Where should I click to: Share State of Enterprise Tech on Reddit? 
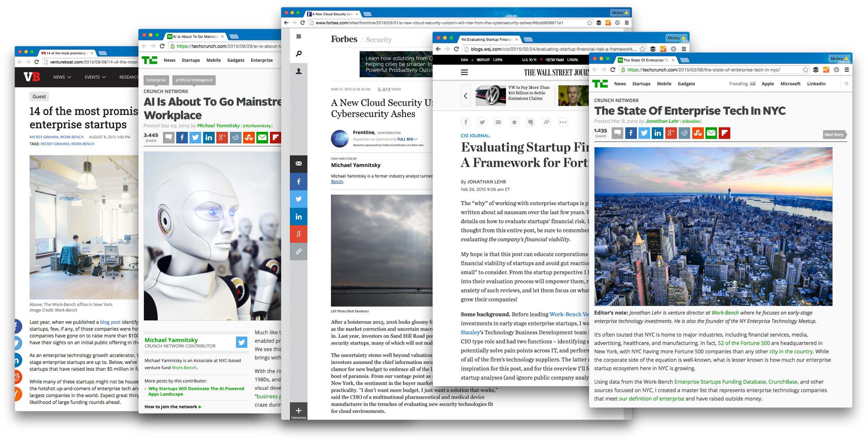(684, 133)
